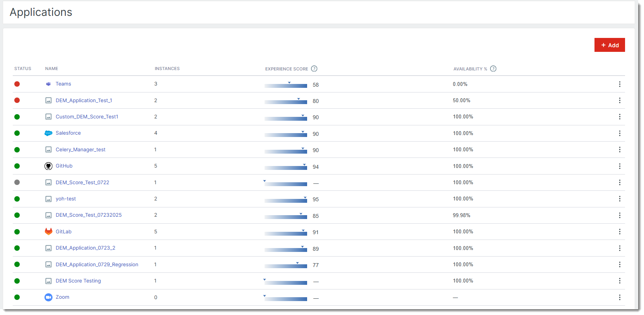Click the Experience Score help icon
Image resolution: width=644 pixels, height=315 pixels.
click(314, 68)
